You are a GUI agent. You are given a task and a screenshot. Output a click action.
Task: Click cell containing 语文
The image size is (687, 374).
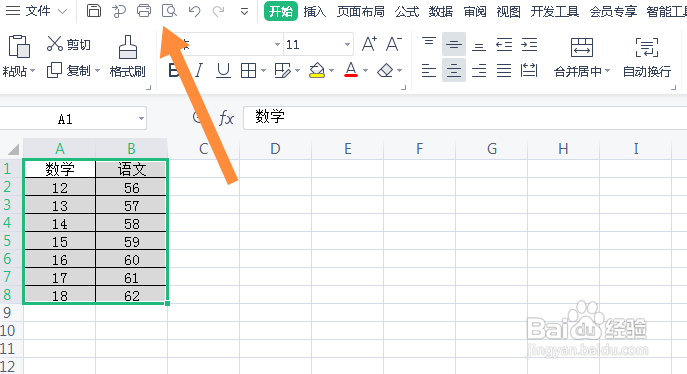[x=131, y=169]
